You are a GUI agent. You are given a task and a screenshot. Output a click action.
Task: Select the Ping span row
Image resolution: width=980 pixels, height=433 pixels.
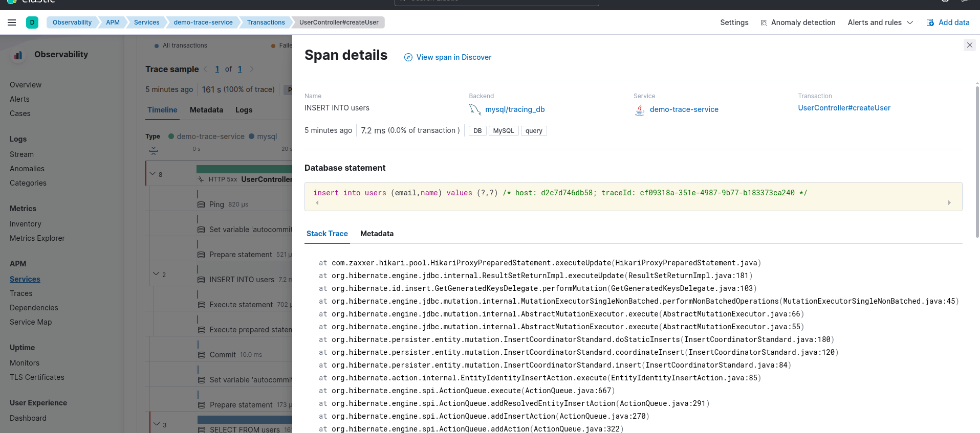coord(221,199)
